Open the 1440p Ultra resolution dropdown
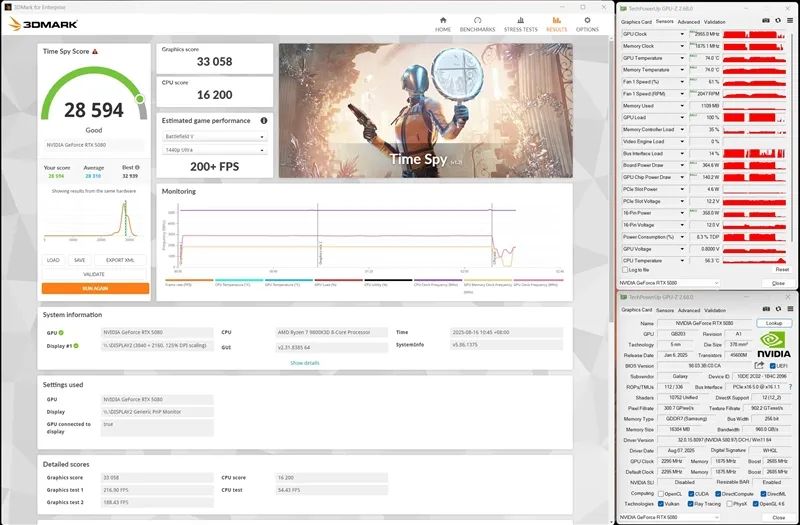This screenshot has width=800, height=525. click(214, 150)
